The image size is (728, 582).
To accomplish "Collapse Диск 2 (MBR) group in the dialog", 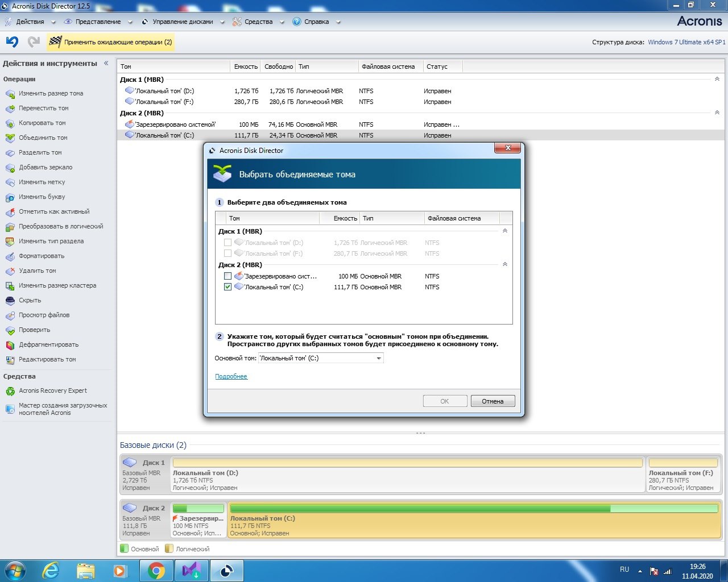I will tap(505, 265).
